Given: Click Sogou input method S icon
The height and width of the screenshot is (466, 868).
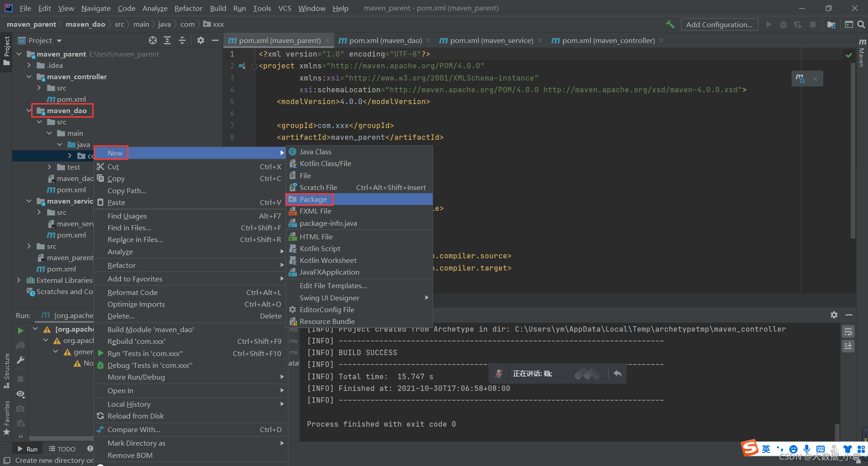Looking at the screenshot, I should point(750,448).
